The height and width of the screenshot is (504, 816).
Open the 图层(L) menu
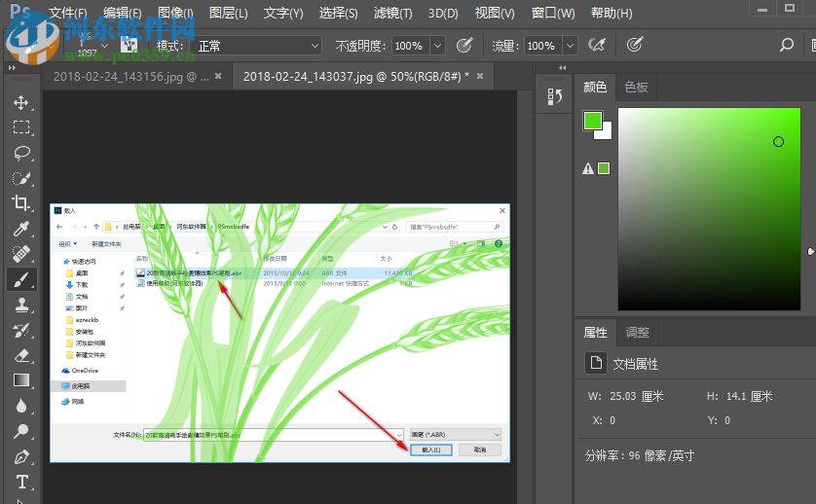[228, 13]
